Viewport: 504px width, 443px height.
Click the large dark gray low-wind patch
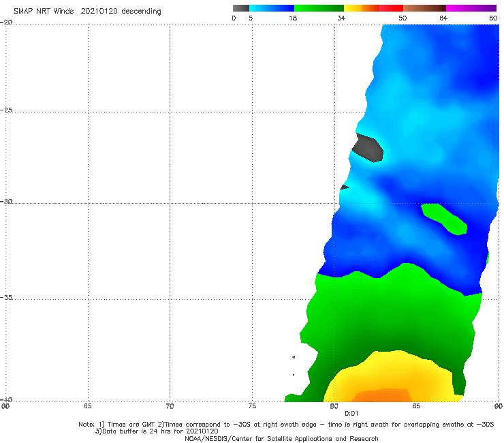pyautogui.click(x=368, y=148)
